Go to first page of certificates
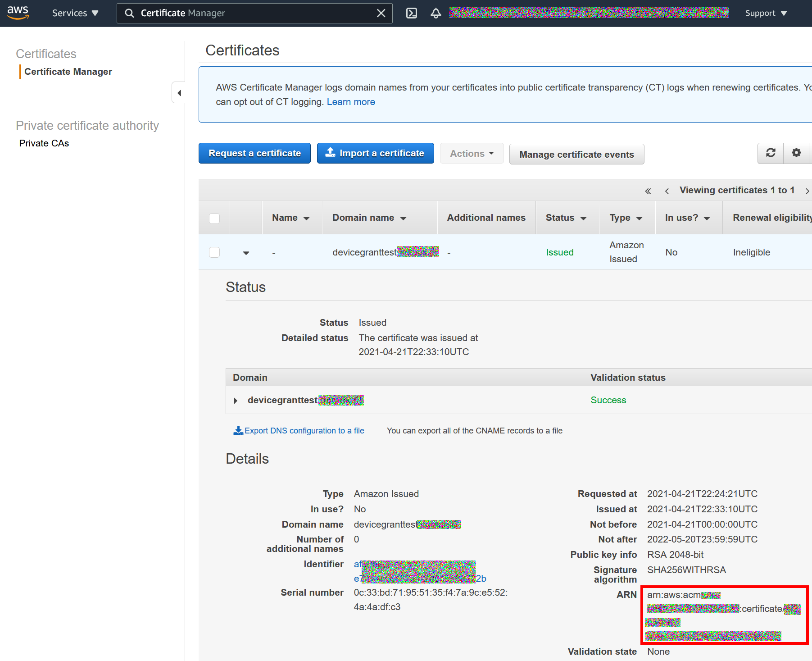 648,191
